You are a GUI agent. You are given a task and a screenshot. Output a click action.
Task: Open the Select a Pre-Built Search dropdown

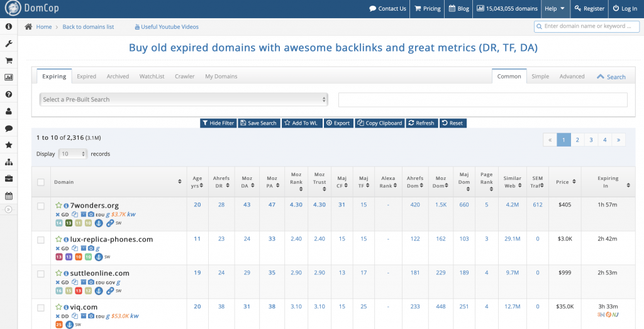tap(184, 99)
